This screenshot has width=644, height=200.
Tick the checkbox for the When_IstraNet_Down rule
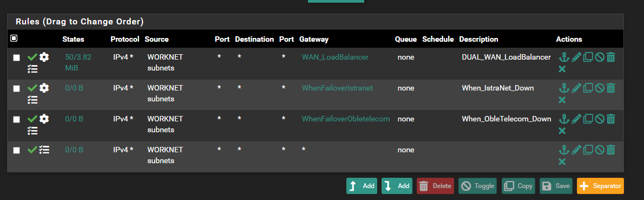(16, 88)
